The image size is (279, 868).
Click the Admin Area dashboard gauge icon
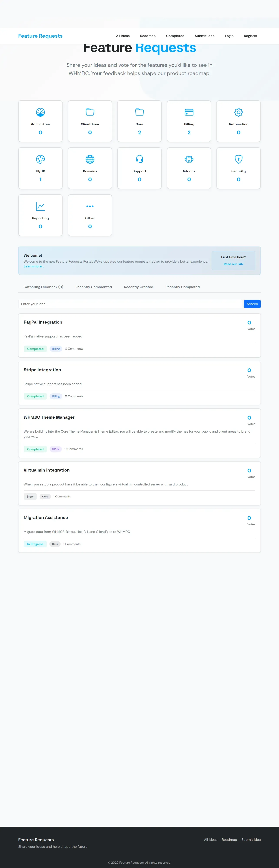40,112
